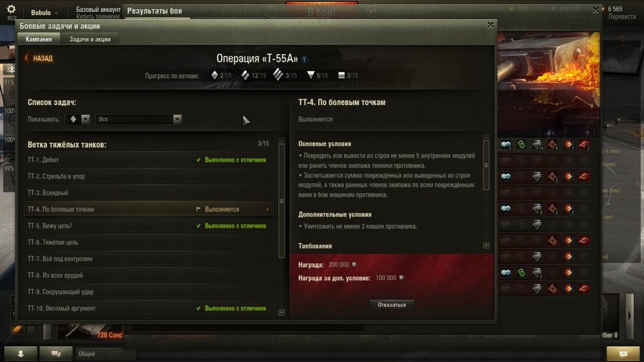Select task ТТ-10. Весомый аргумент
The width and height of the screenshot is (644, 362).
click(x=149, y=308)
